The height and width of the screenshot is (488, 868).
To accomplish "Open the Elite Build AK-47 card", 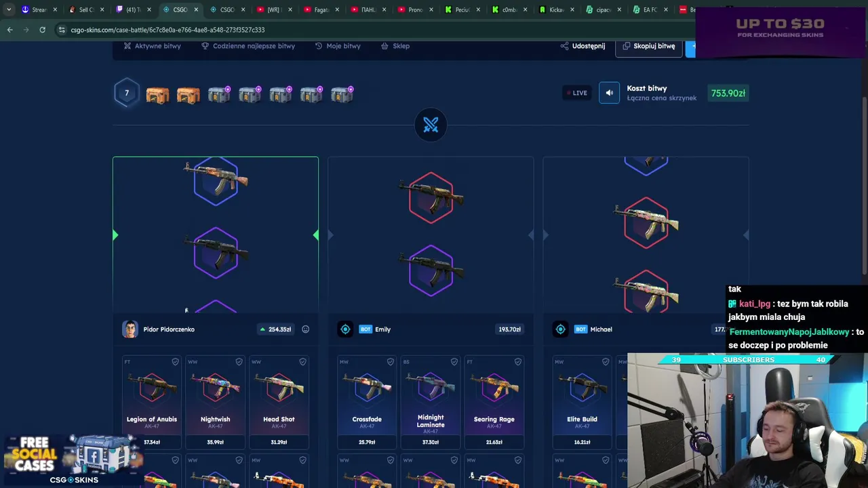I will [582, 402].
